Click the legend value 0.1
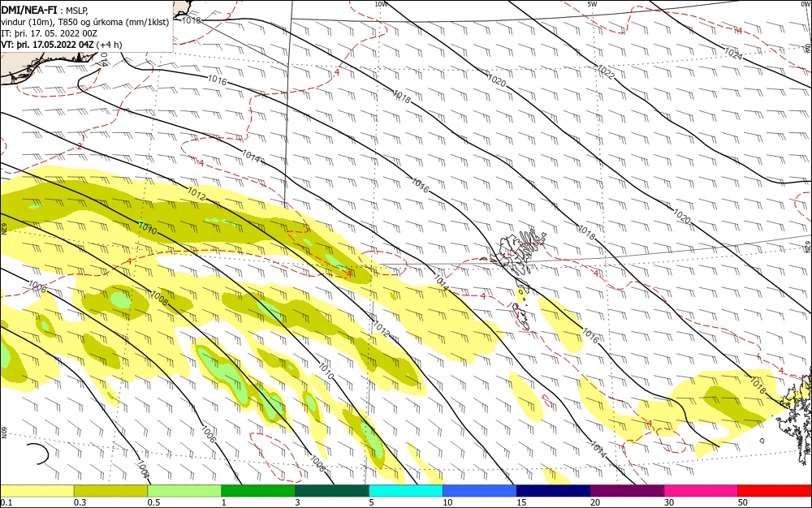This screenshot has width=812, height=508. [6, 502]
